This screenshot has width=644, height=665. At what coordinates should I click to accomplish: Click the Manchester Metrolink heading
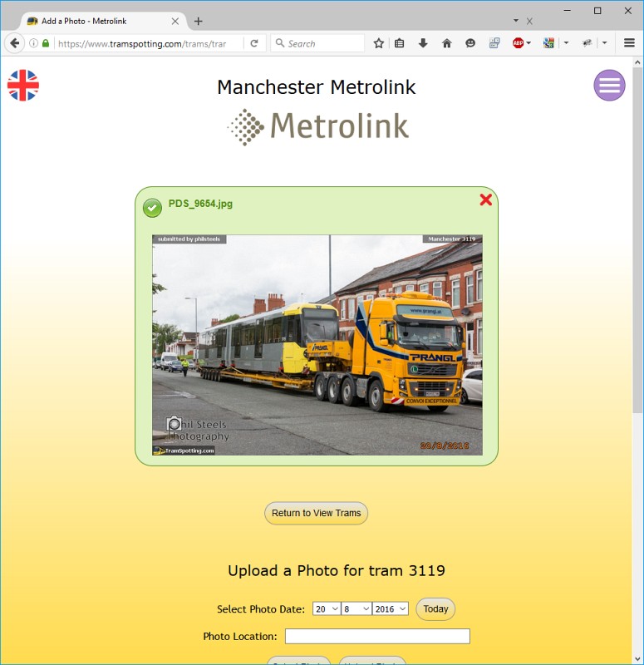317,87
